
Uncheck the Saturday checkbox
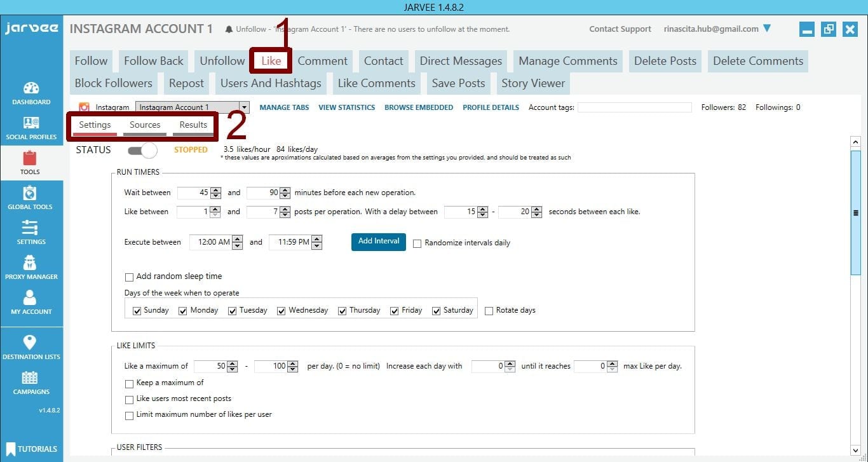tap(437, 311)
